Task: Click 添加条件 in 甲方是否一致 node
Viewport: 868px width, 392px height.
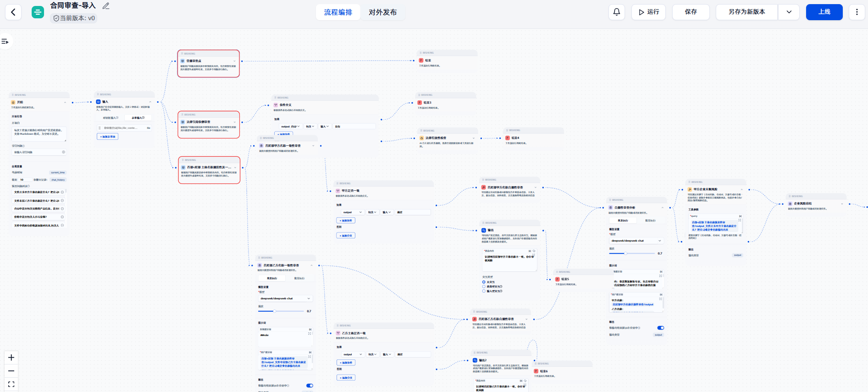Action: 346,221
